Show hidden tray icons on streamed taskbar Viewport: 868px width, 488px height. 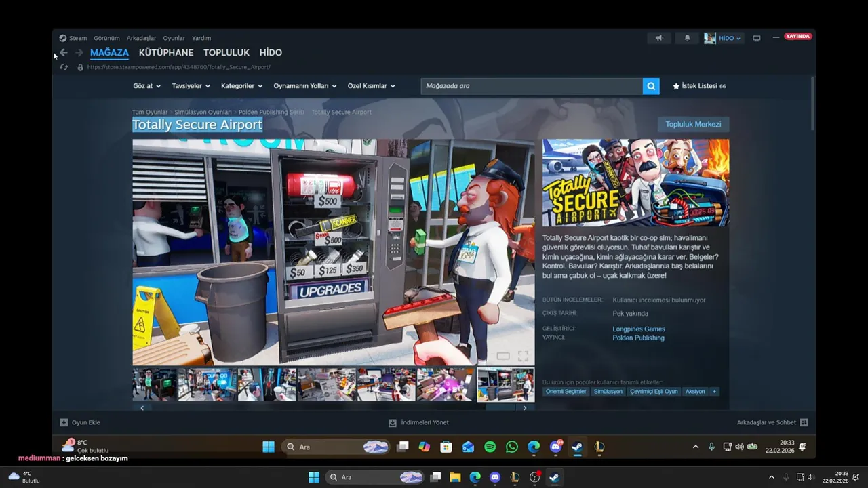(x=695, y=447)
